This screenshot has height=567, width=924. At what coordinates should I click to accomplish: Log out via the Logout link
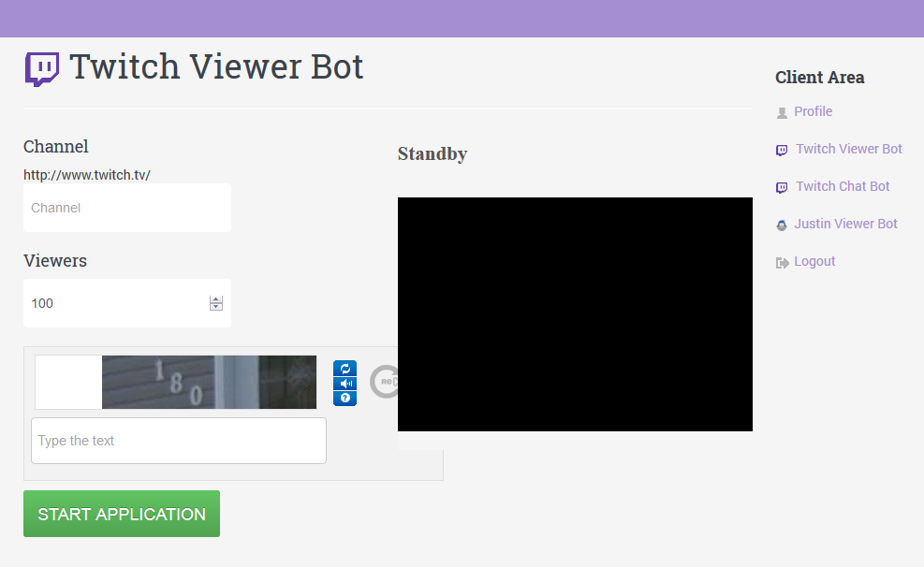814,261
